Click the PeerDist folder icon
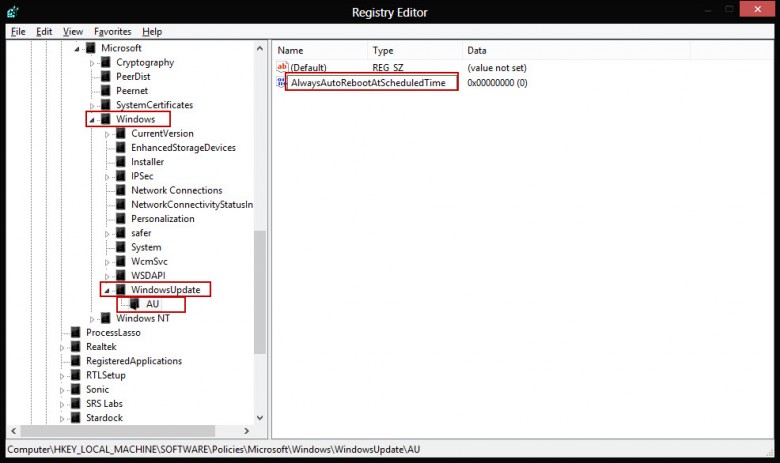The height and width of the screenshot is (463, 780). (105, 76)
